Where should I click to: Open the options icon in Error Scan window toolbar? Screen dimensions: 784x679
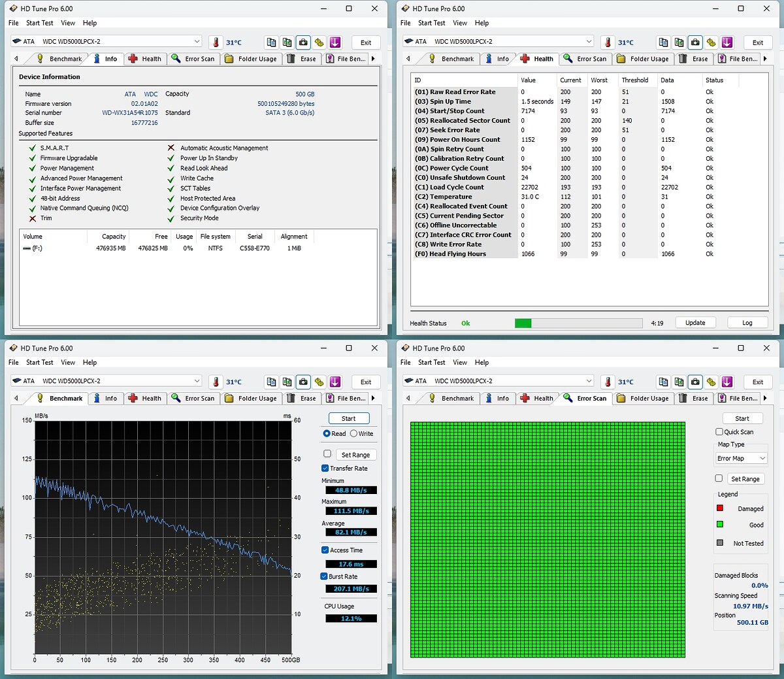tap(711, 382)
